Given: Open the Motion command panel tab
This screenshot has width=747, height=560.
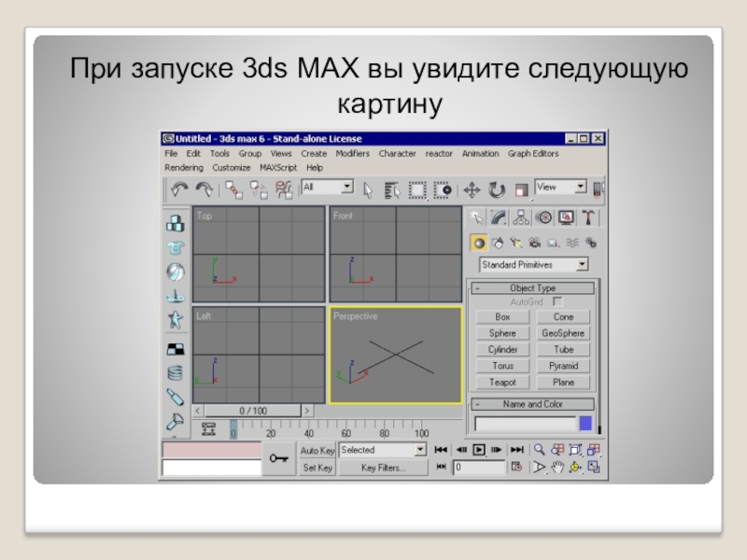Looking at the screenshot, I should [543, 217].
